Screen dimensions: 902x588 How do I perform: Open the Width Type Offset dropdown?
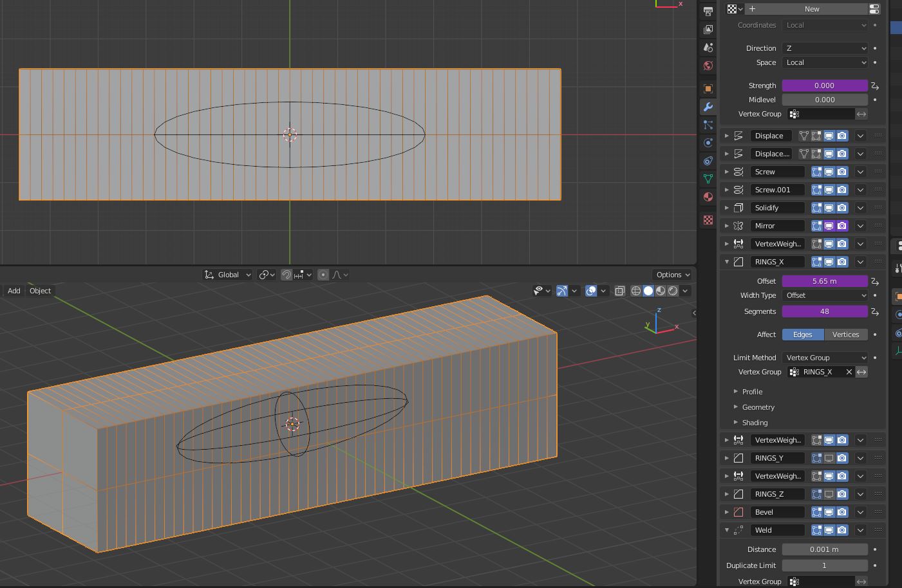[x=825, y=295]
